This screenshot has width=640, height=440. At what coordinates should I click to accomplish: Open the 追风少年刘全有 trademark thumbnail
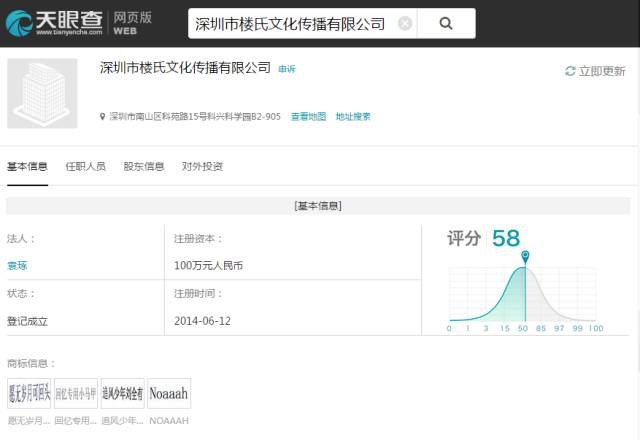pos(122,393)
